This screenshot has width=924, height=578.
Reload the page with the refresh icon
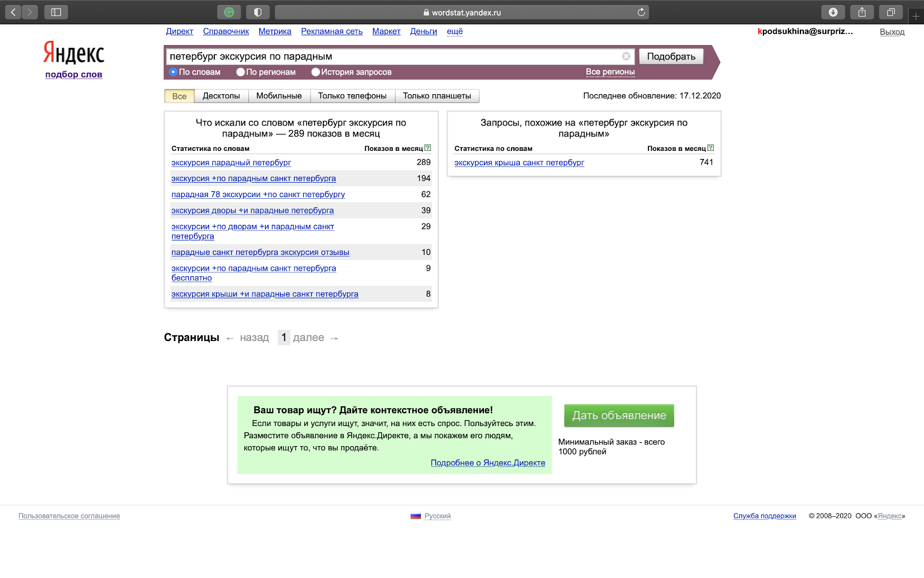point(641,12)
